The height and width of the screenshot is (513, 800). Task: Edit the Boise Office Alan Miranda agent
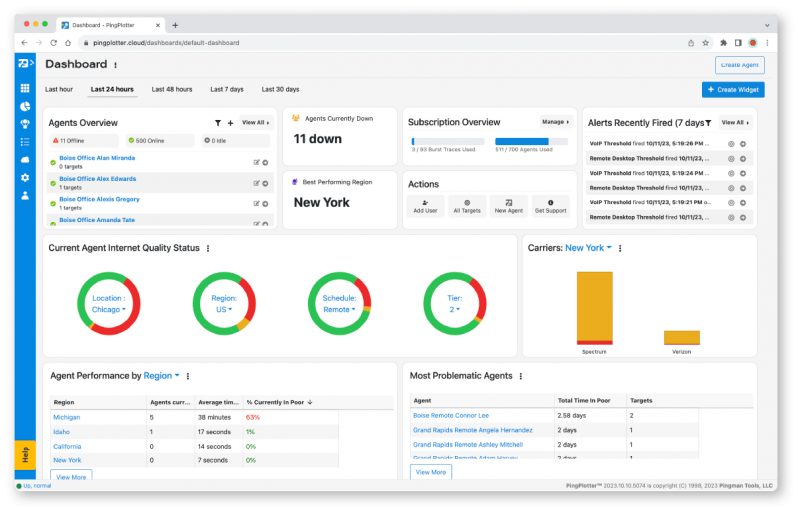pyautogui.click(x=257, y=162)
